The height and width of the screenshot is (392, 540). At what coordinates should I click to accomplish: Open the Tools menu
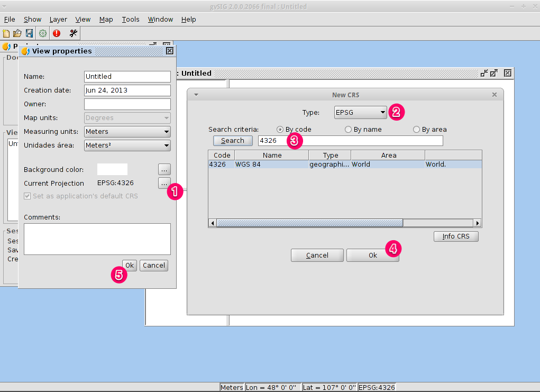[131, 20]
